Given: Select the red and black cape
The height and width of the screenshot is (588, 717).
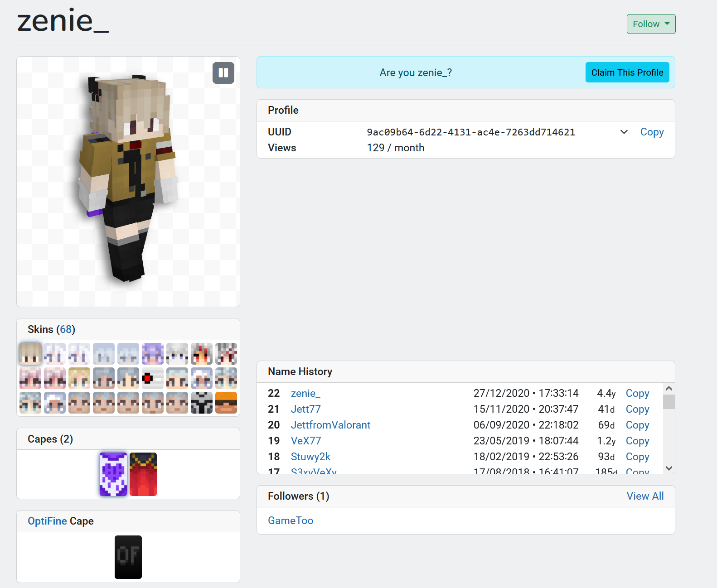Looking at the screenshot, I should click(143, 474).
